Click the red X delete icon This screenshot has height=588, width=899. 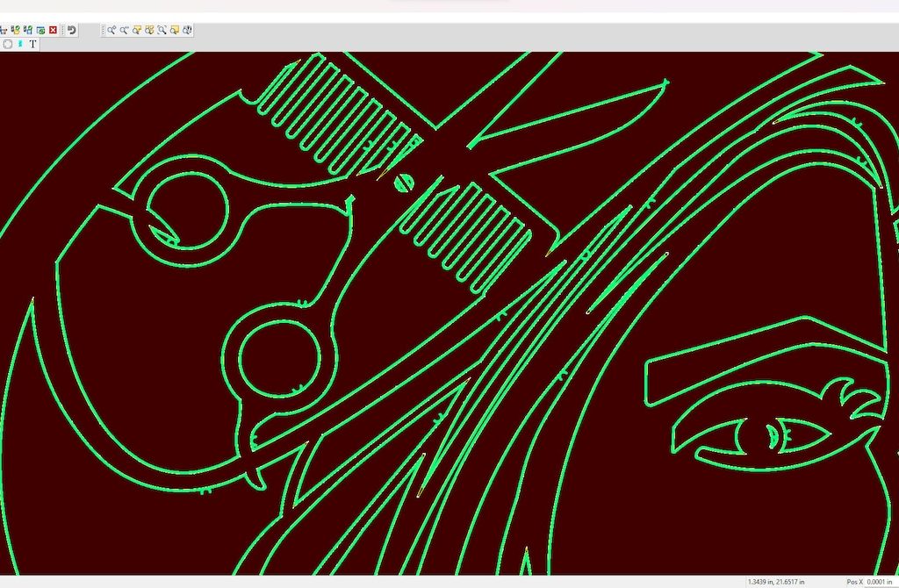point(53,30)
